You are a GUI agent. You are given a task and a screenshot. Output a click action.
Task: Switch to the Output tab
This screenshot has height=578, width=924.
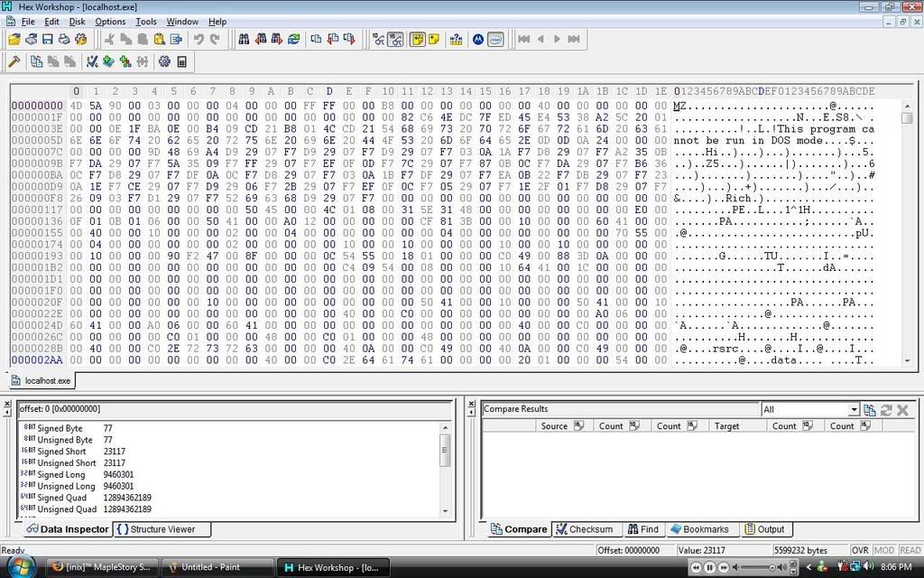point(765,529)
